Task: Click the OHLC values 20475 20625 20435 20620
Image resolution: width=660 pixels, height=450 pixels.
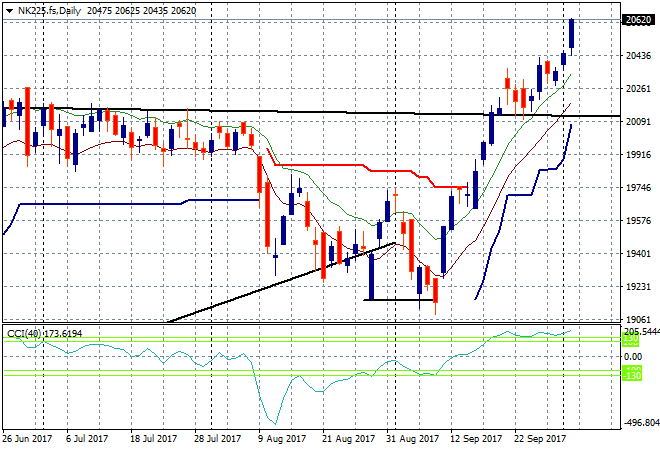Action: pos(141,11)
